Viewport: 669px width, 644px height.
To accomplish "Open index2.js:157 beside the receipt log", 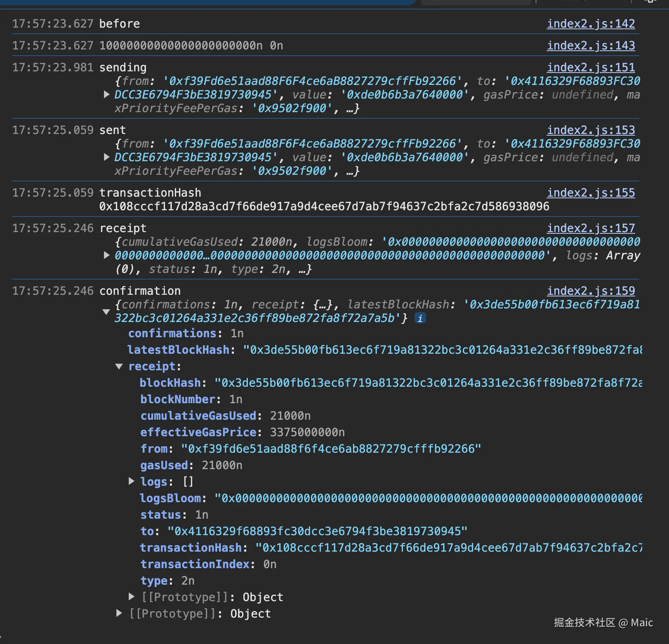I will tap(591, 228).
